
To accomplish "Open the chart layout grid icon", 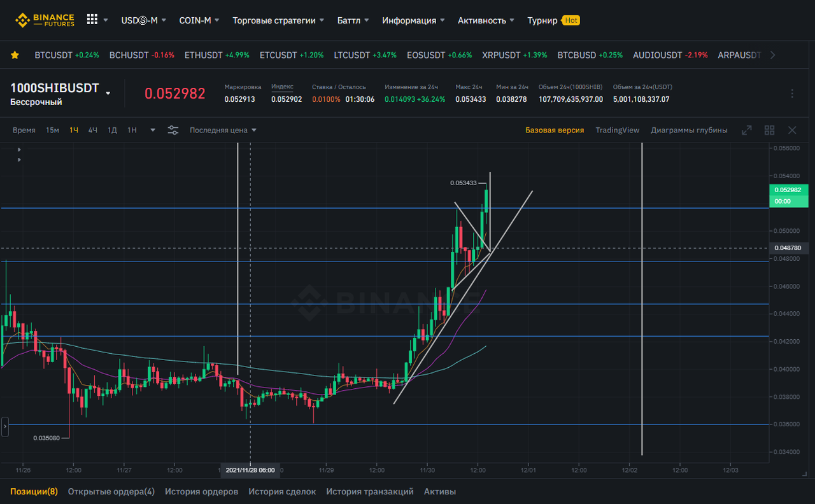I will (769, 130).
